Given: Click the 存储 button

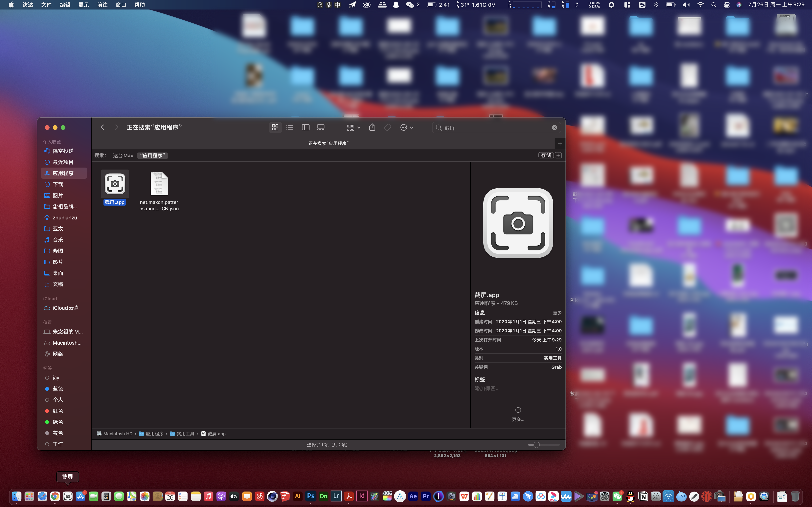Looking at the screenshot, I should click(x=546, y=155).
